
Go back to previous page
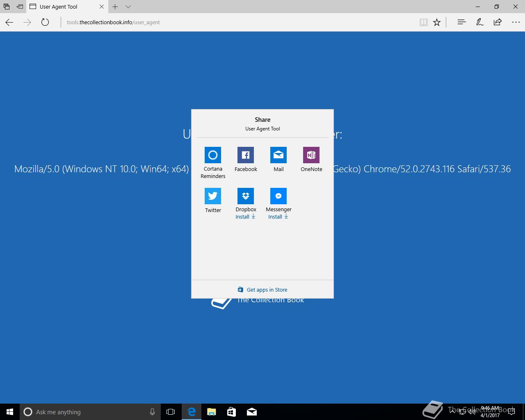pos(9,22)
